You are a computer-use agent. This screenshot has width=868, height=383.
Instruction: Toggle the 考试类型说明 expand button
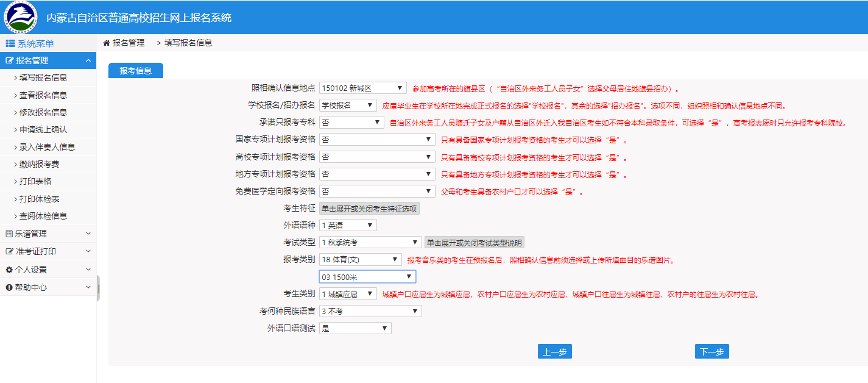[x=474, y=243]
